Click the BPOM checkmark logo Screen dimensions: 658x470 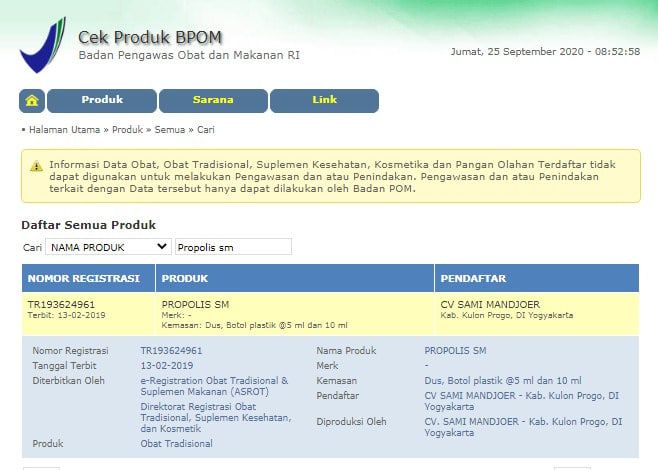coord(42,44)
